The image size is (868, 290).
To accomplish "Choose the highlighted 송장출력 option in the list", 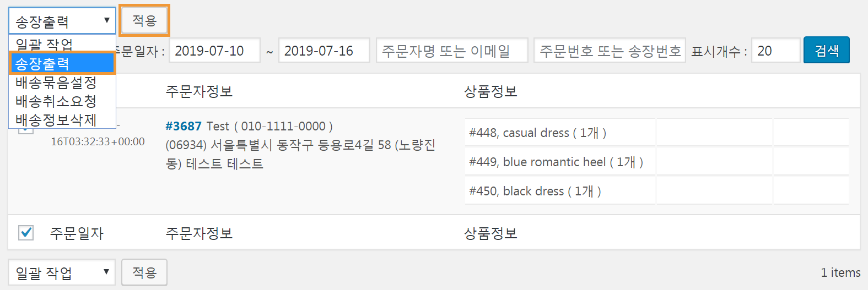I will pyautogui.click(x=62, y=63).
